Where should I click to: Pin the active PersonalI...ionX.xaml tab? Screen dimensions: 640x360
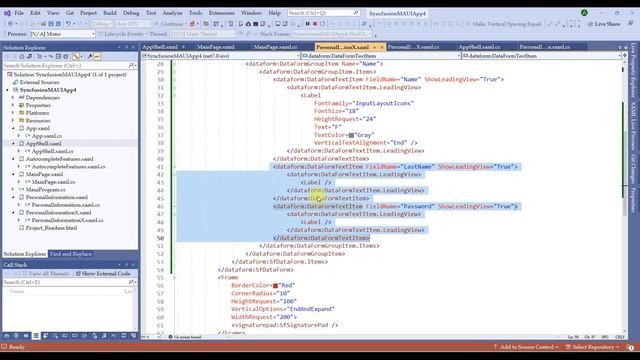click(374, 47)
